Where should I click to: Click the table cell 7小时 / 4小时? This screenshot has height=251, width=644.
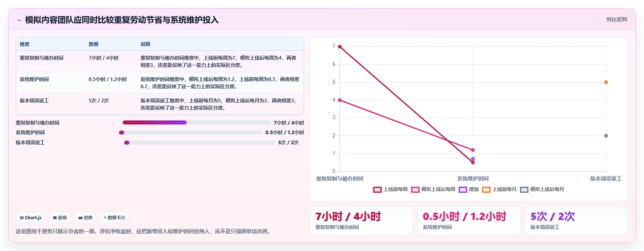pos(104,58)
